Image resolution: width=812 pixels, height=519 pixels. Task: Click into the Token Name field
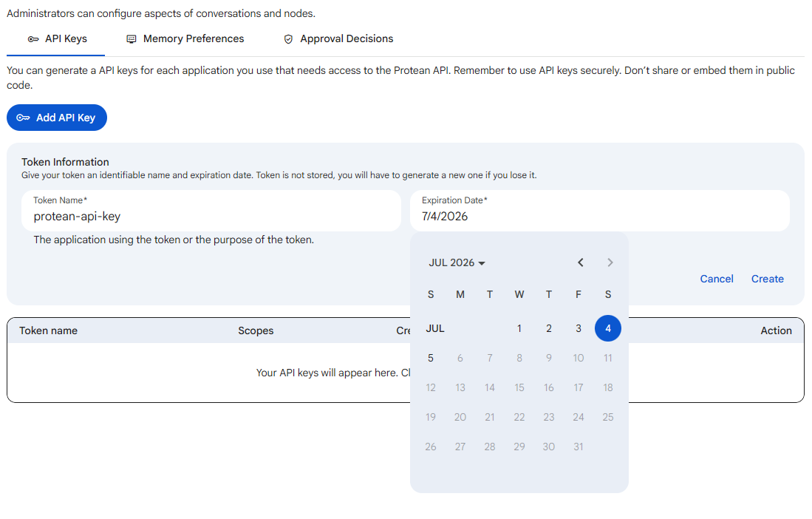coord(211,211)
